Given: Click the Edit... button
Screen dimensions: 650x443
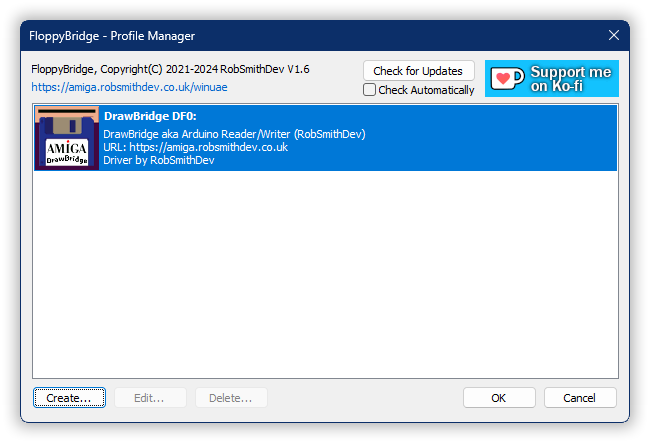Looking at the screenshot, I should click(150, 398).
